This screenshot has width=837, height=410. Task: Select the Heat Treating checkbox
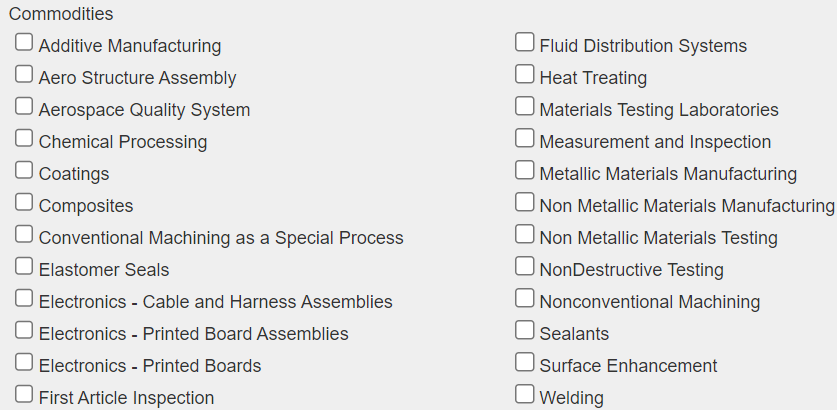tap(524, 75)
